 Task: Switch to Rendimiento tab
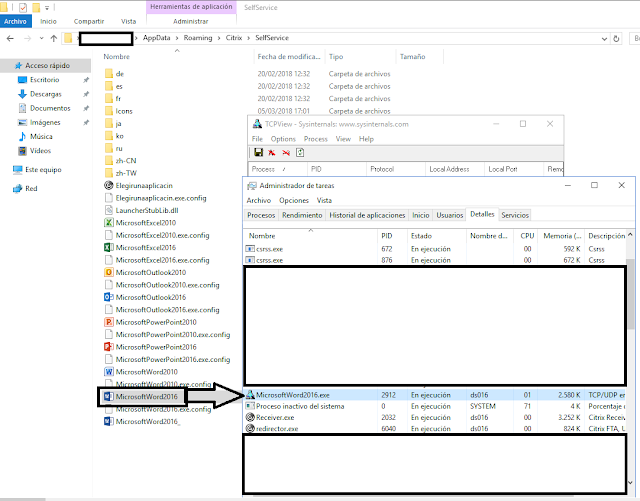[302, 215]
